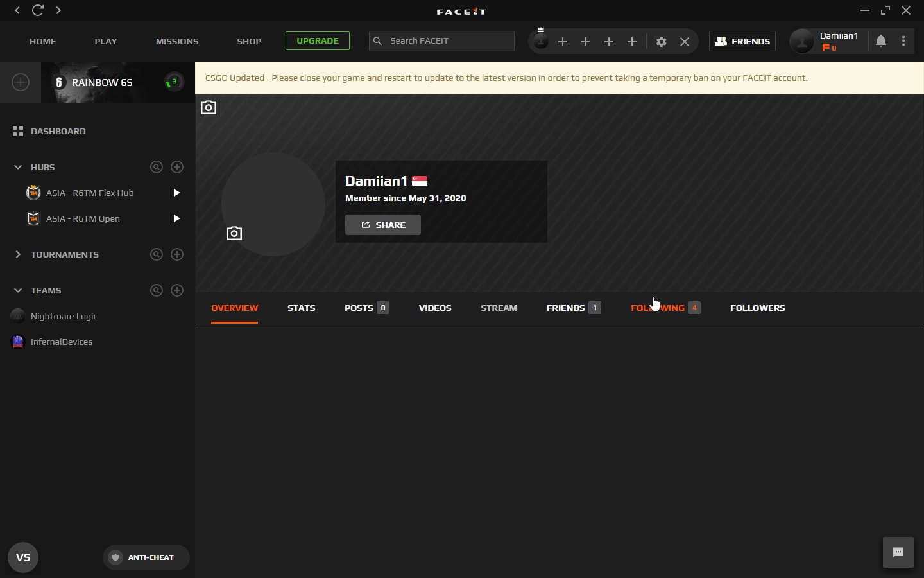Click the ANTI-CHEAT status button
The image size is (924, 578).
point(146,557)
